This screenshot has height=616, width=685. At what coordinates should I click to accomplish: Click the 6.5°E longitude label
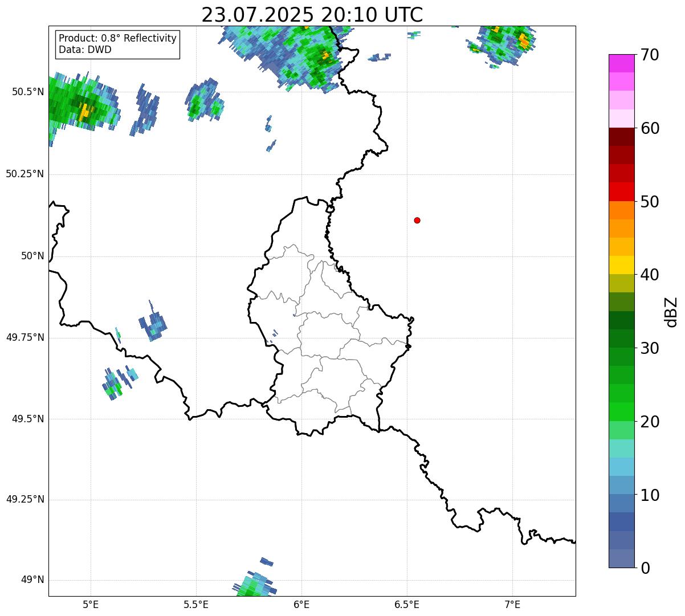pos(407,604)
